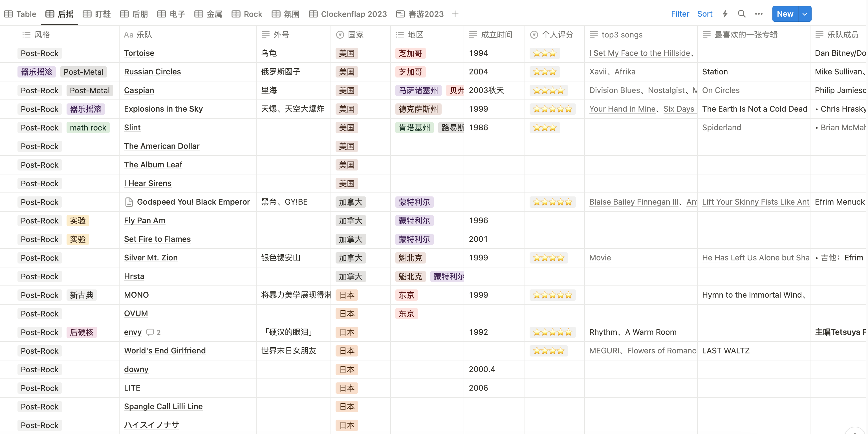Open the 成立时间 column header menu
Screen dimensions: 868x434
tap(496, 35)
